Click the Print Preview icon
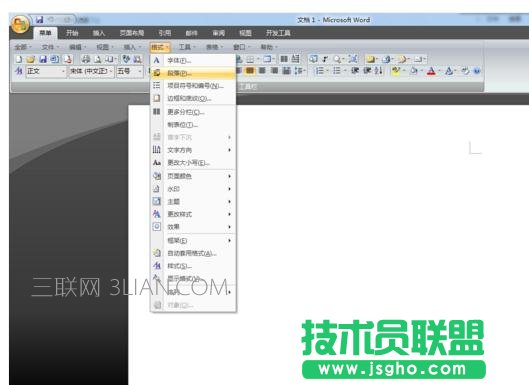This screenshot has height=385, width=529. click(x=97, y=59)
